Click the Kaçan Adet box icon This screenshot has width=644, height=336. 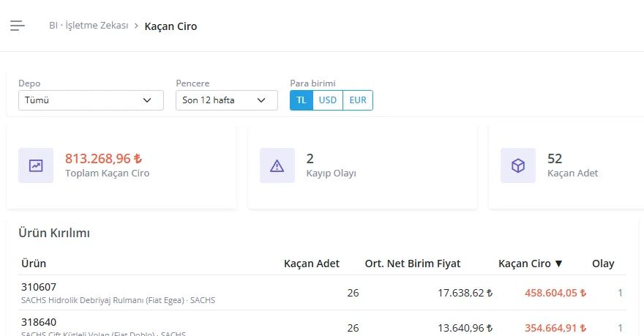[x=518, y=165]
